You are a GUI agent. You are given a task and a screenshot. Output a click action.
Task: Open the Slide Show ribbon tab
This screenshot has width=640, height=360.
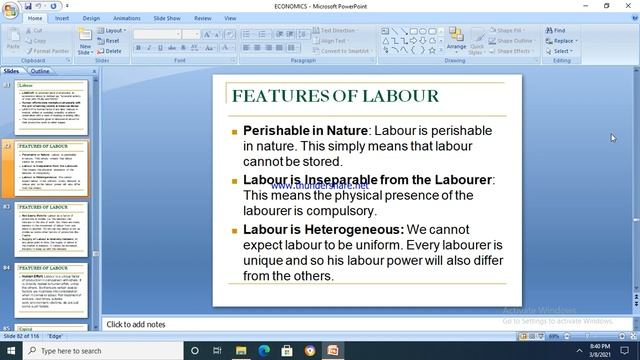167,18
